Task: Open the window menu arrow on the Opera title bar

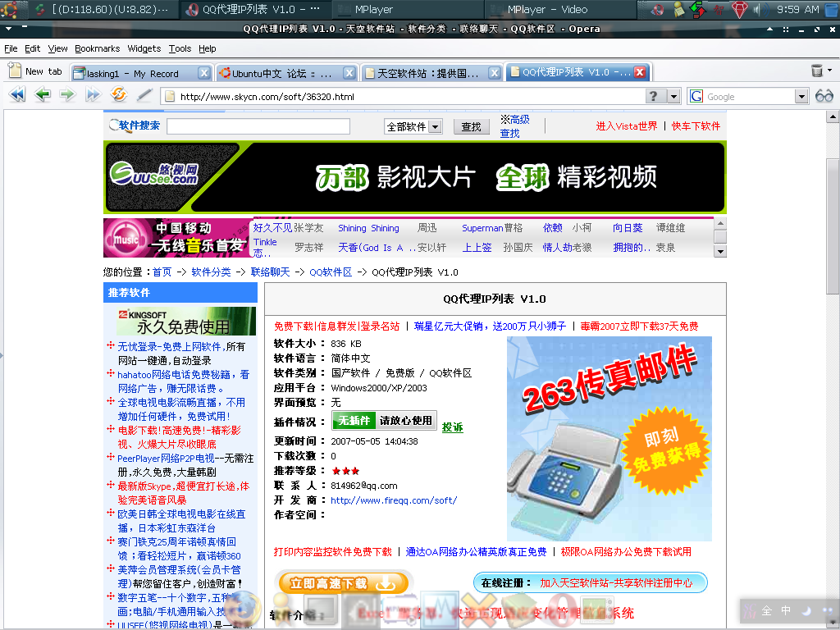Action: click(x=8, y=29)
